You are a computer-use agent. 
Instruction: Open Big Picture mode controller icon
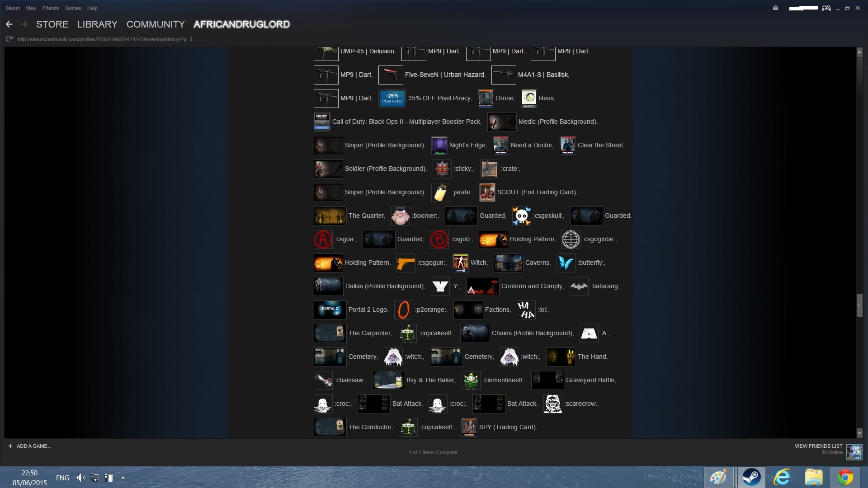point(826,8)
